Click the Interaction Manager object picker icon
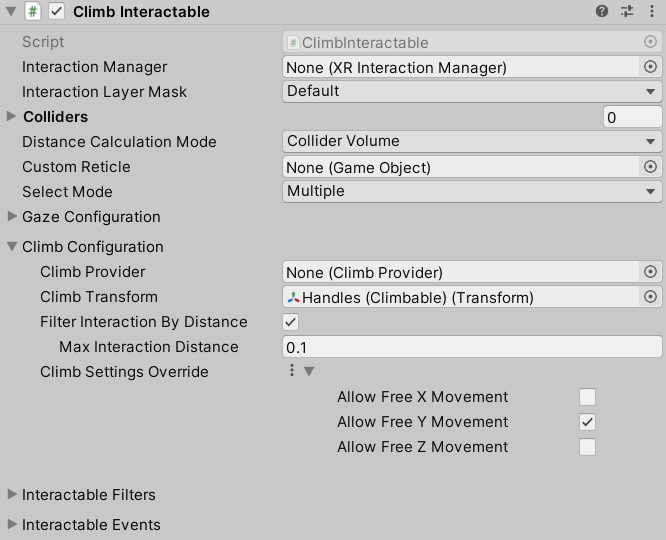The width and height of the screenshot is (666, 540). click(x=651, y=67)
